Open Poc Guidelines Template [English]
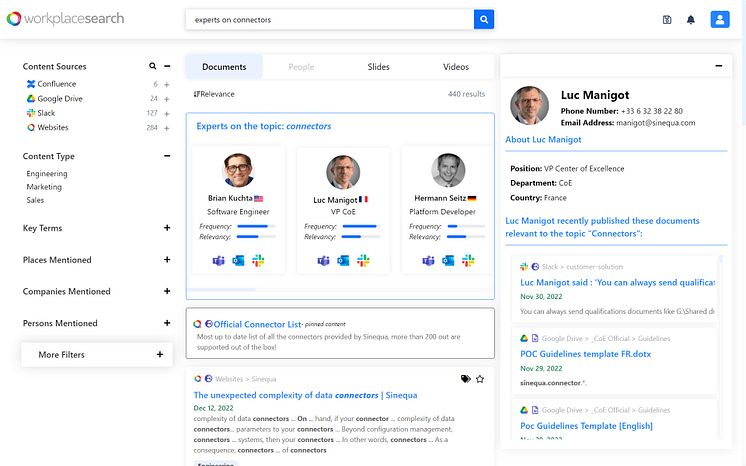 586,426
